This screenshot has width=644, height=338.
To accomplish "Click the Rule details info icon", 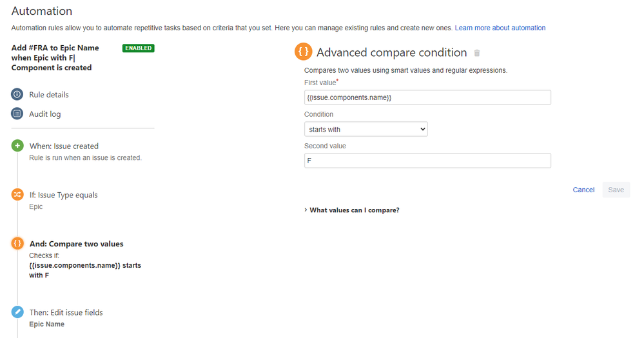I will [17, 95].
